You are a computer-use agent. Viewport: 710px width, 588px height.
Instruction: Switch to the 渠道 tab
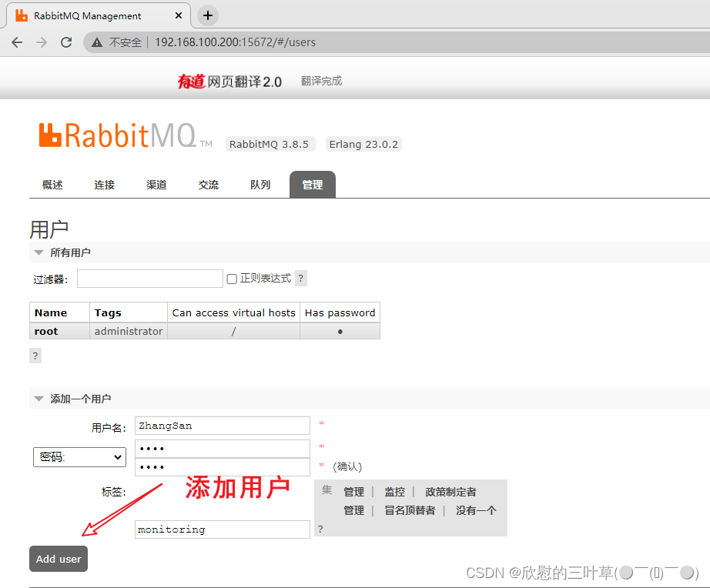(x=156, y=185)
